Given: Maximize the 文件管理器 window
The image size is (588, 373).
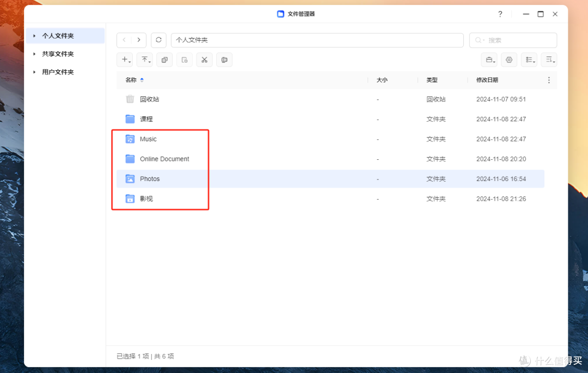Looking at the screenshot, I should point(541,14).
